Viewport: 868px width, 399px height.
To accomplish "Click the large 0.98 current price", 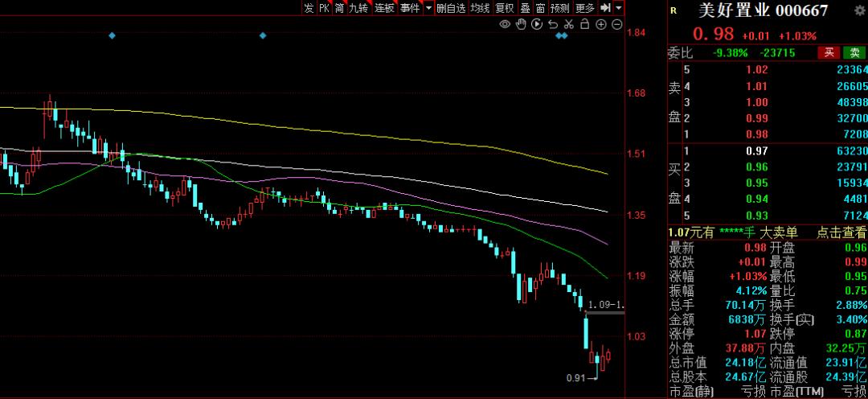I will (713, 35).
